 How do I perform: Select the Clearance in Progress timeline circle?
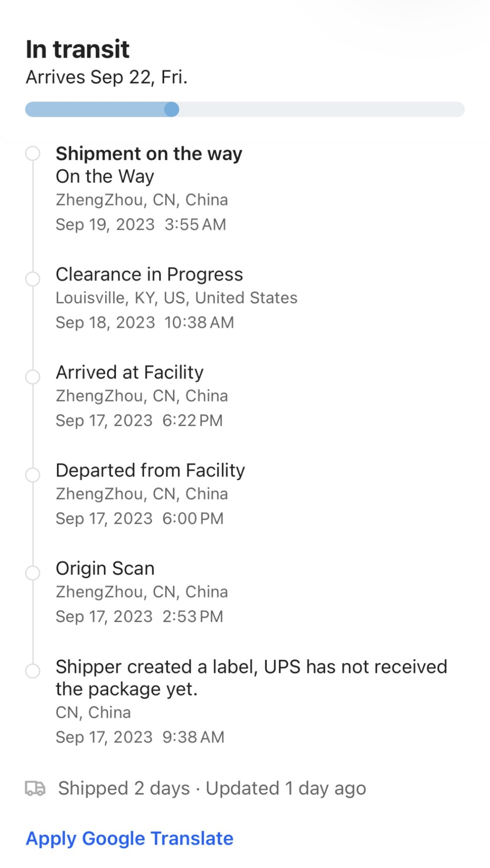click(33, 279)
